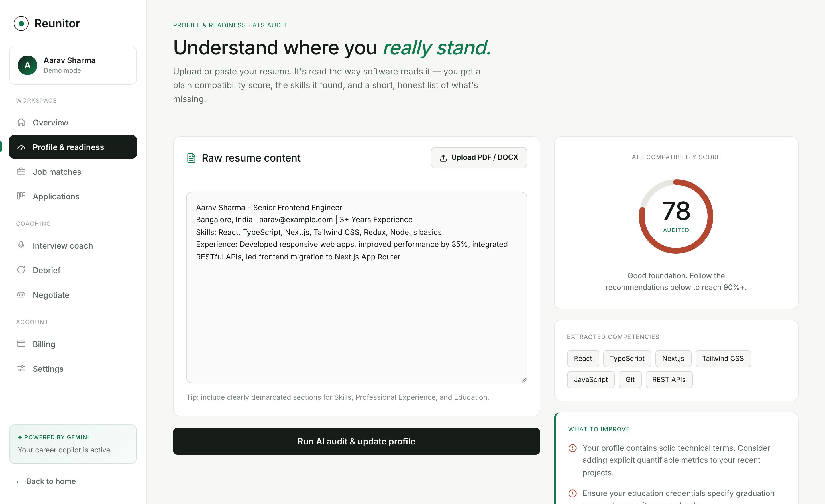Viewport: 825px width, 504px height.
Task: Go to Job matches
Action: (73, 172)
